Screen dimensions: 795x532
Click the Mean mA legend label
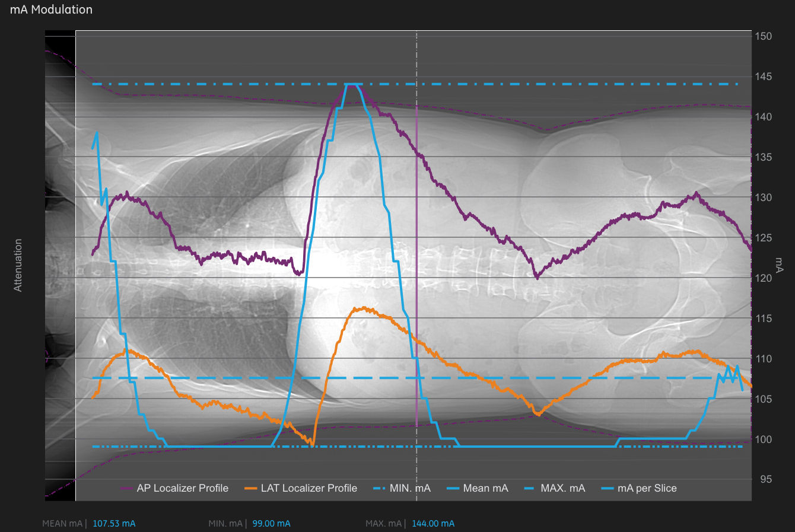point(485,488)
